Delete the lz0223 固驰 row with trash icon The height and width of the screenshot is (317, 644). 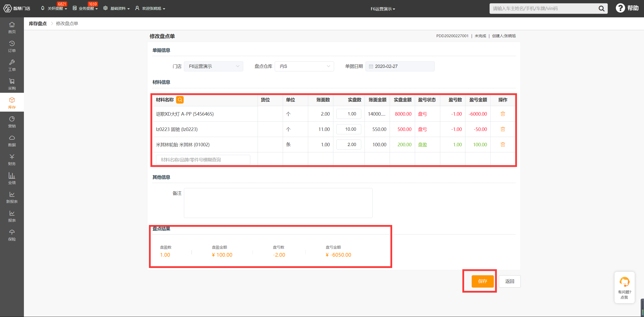click(x=503, y=129)
